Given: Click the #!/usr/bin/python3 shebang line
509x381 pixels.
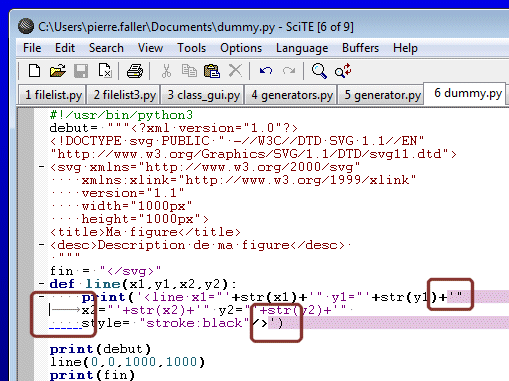Looking at the screenshot, I should [x=121, y=115].
